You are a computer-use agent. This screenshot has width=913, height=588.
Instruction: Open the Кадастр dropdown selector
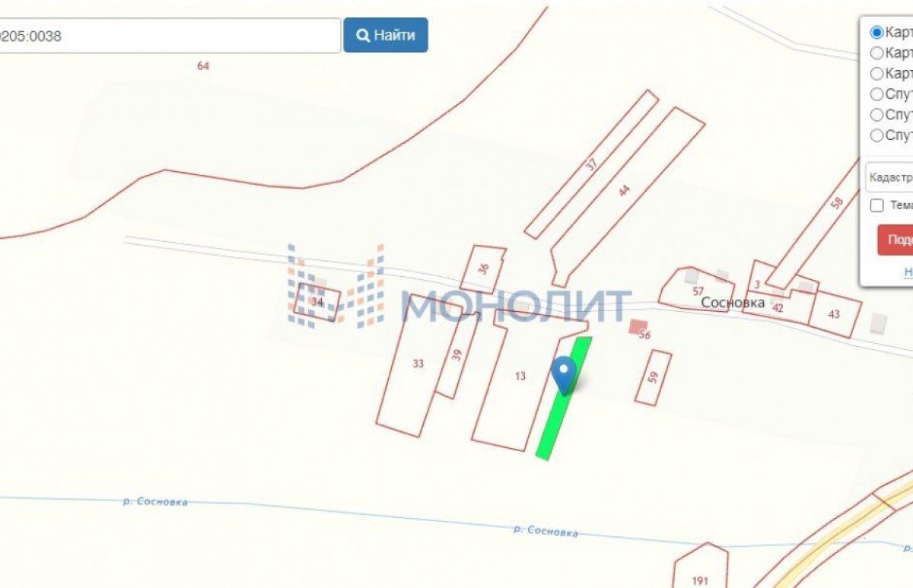(889, 176)
